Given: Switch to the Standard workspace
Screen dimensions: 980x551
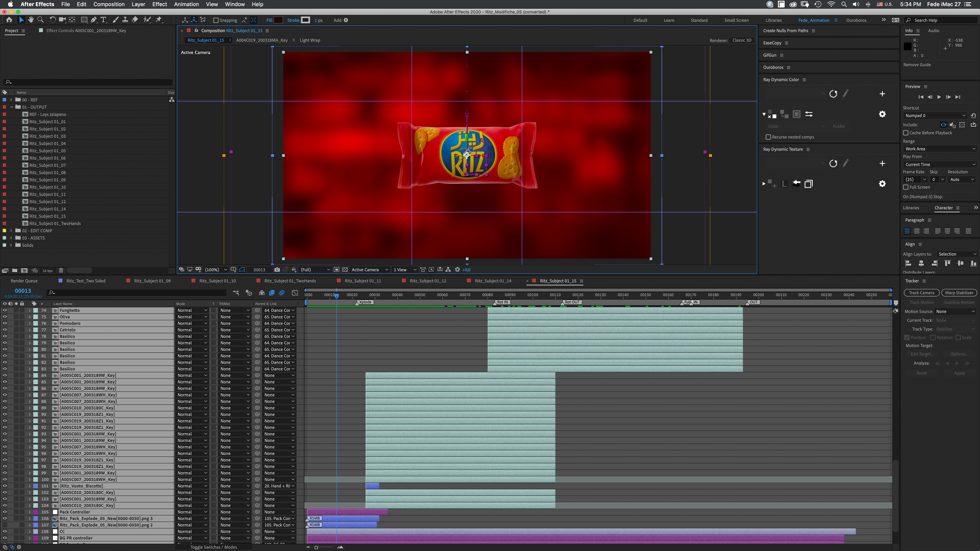Looking at the screenshot, I should pyautogui.click(x=699, y=20).
